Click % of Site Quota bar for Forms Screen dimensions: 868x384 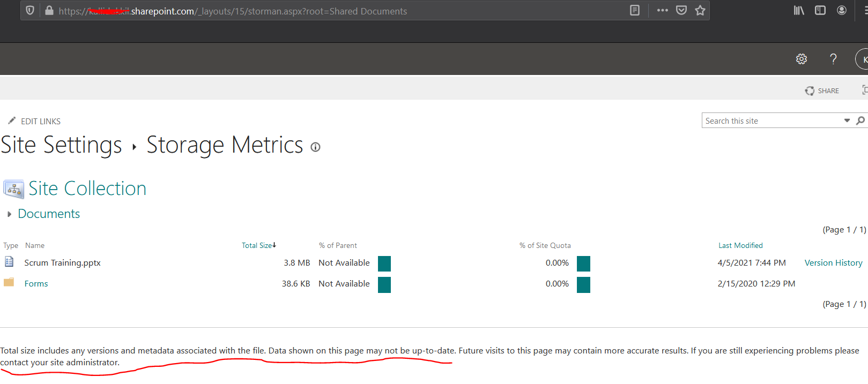[x=584, y=285]
